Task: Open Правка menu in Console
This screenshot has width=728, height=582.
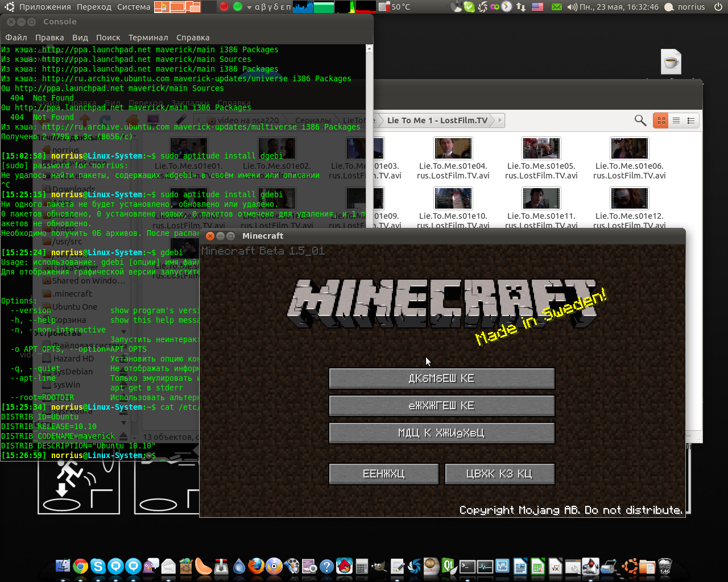Action: coord(49,38)
